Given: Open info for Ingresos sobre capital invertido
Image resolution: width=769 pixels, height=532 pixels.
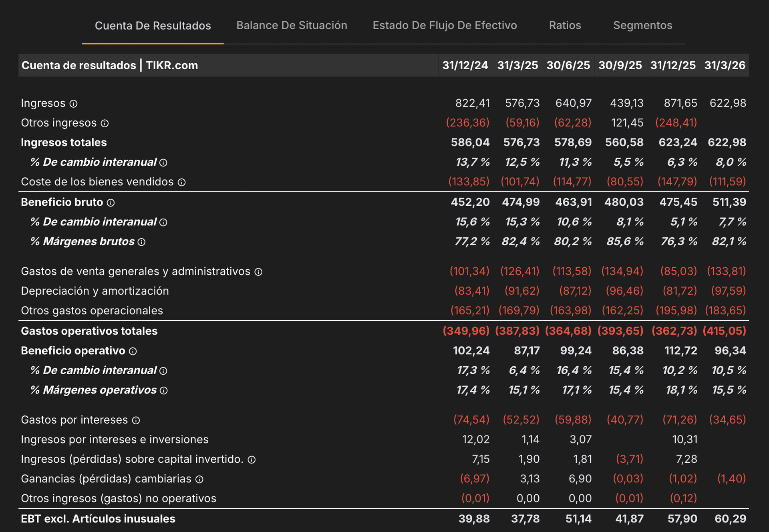Looking at the screenshot, I should (252, 460).
